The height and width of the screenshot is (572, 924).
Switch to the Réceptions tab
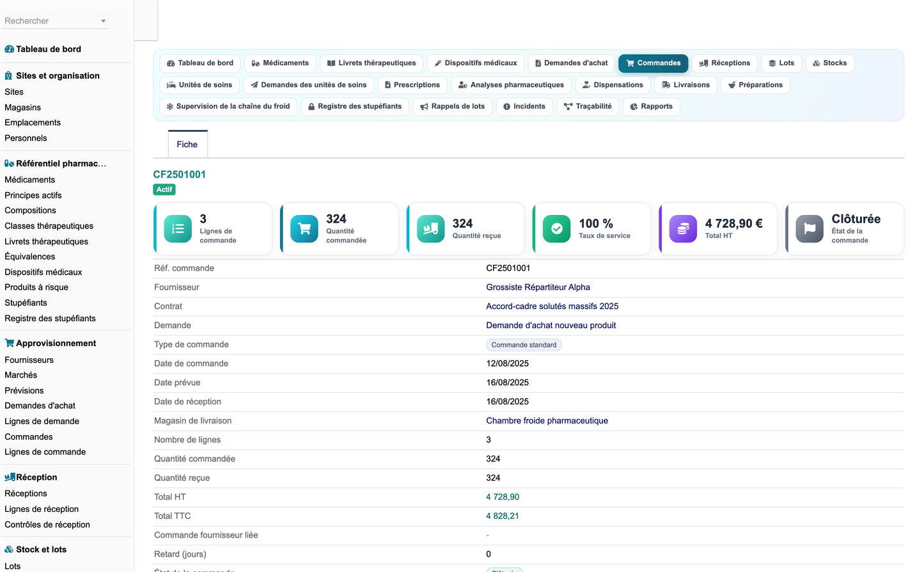[x=724, y=63]
